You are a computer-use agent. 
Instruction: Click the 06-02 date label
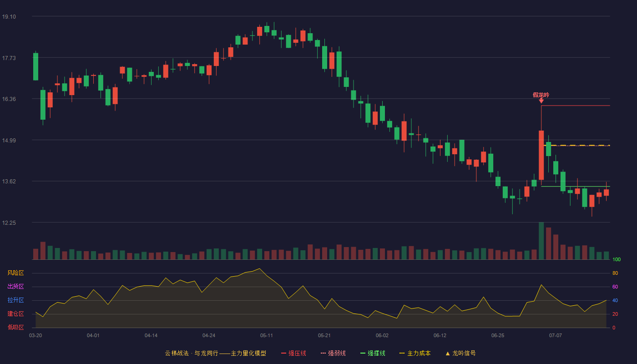click(382, 335)
